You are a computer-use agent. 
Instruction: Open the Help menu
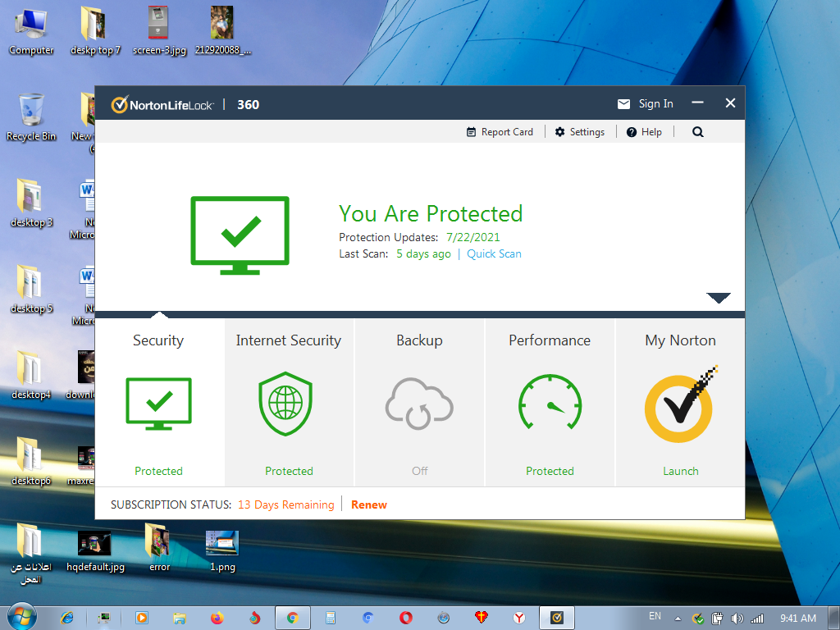[644, 132]
